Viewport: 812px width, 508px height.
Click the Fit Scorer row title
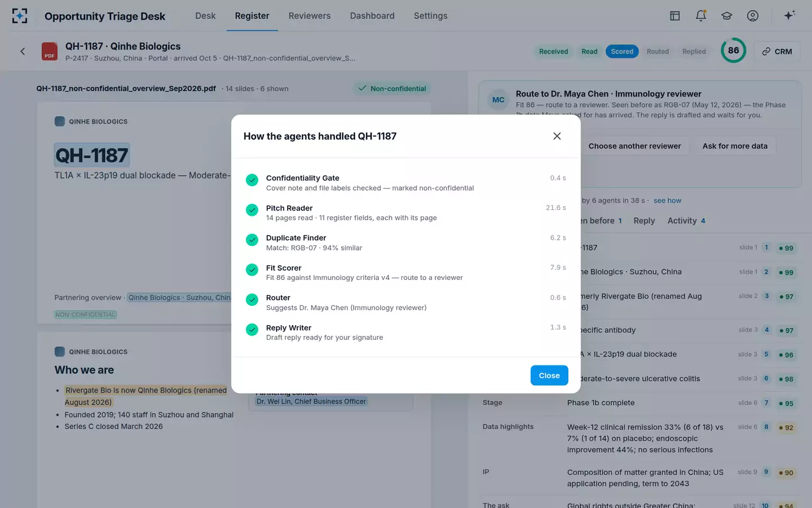[x=284, y=268]
